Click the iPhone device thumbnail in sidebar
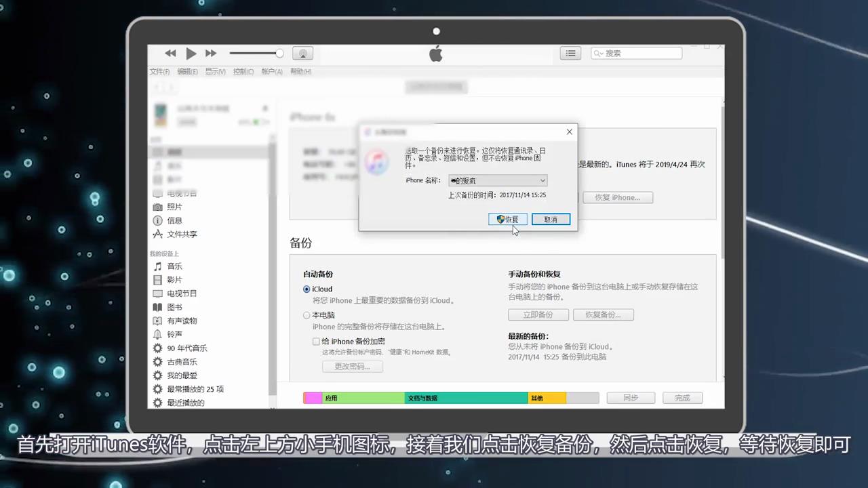 160,115
